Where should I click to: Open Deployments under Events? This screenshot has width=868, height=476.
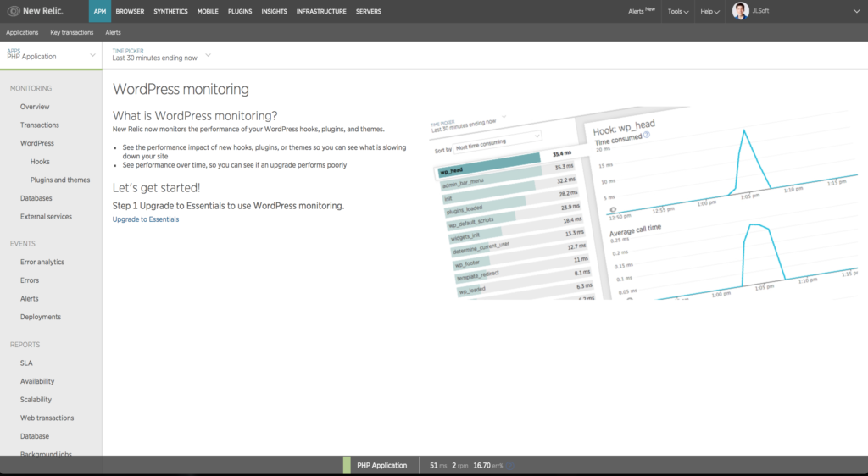(41, 317)
